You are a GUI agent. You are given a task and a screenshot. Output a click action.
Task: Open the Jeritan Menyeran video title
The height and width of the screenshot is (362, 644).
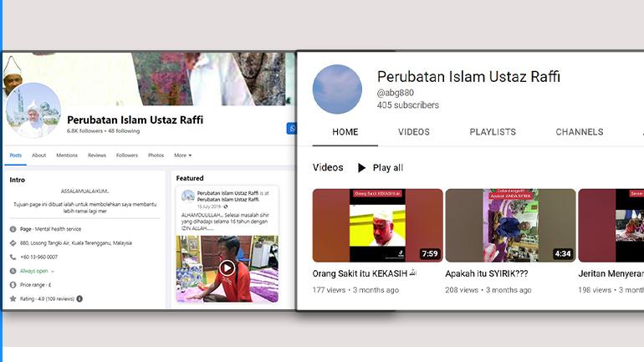coord(611,273)
